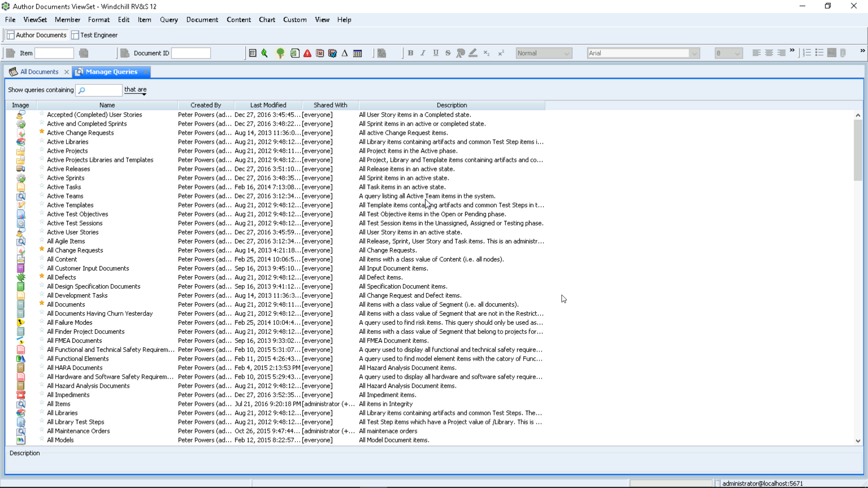Click the subscript formatting icon

point(486,53)
